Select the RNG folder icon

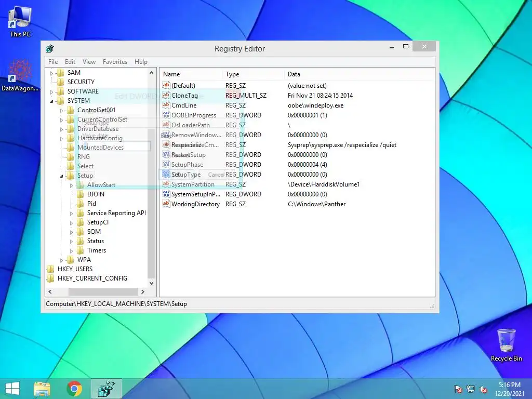(x=71, y=157)
